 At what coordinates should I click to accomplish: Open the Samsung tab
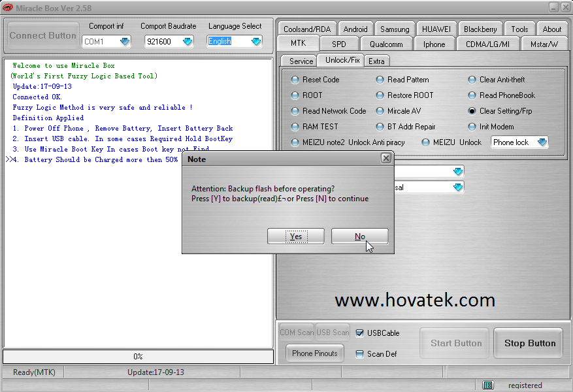(x=395, y=29)
